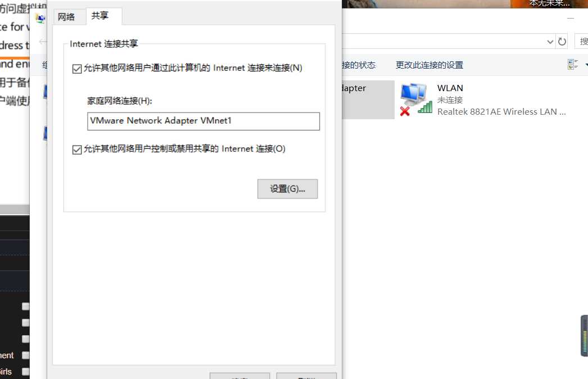The image size is (588, 379).
Task: Open the 家庭网络连接 VMnet1 combo box
Action: 203,121
